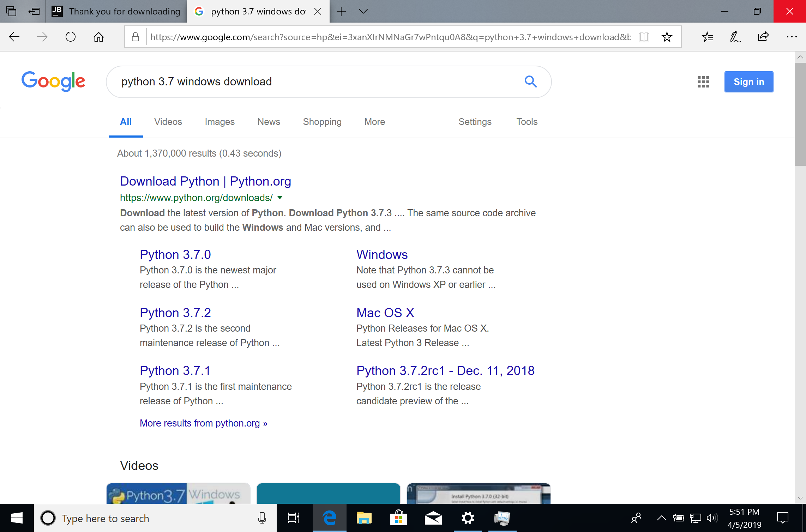Open the search Tools options
The height and width of the screenshot is (532, 806).
coord(527,122)
